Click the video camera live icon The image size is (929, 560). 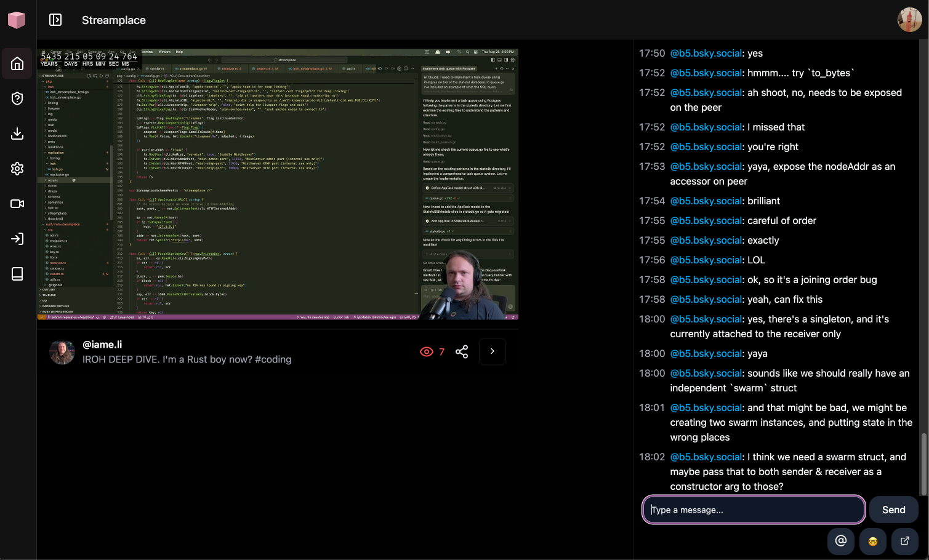[x=17, y=204]
